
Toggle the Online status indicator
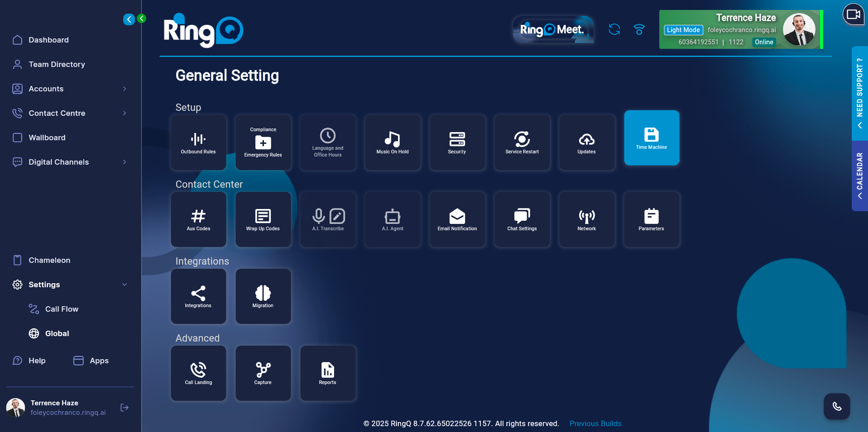[763, 42]
